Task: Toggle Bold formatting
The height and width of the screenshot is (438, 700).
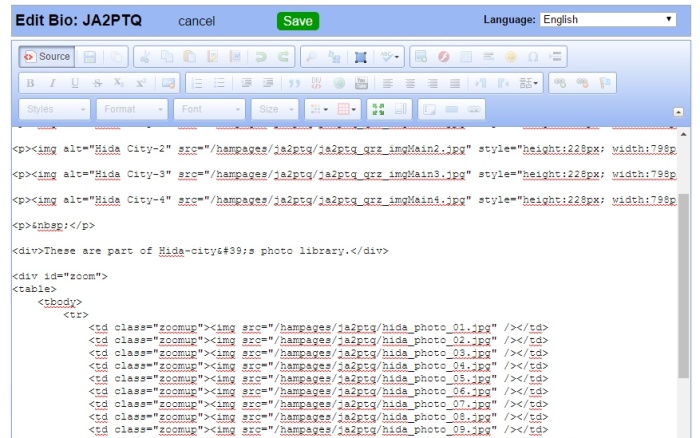Action: pyautogui.click(x=30, y=83)
